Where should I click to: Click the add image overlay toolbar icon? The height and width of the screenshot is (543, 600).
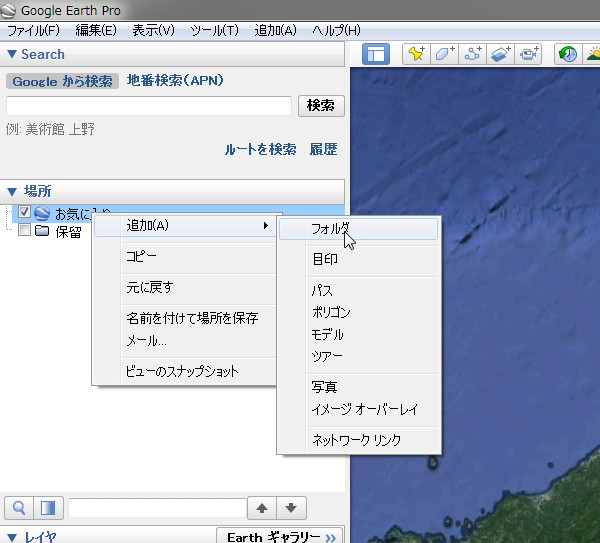point(501,54)
